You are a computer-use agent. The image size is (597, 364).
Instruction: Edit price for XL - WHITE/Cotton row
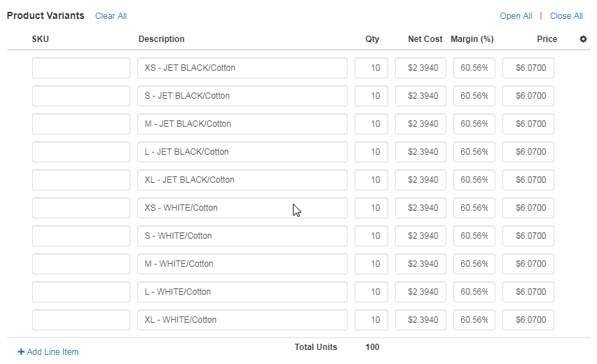coord(528,320)
